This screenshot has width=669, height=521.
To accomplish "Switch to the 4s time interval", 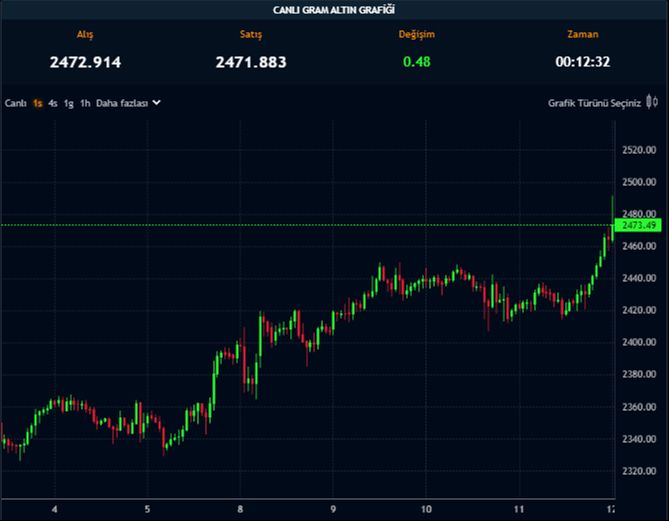I will pos(53,102).
